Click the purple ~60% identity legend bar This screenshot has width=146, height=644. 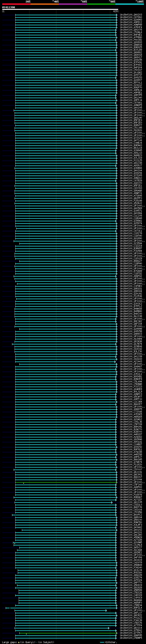coord(73,4)
